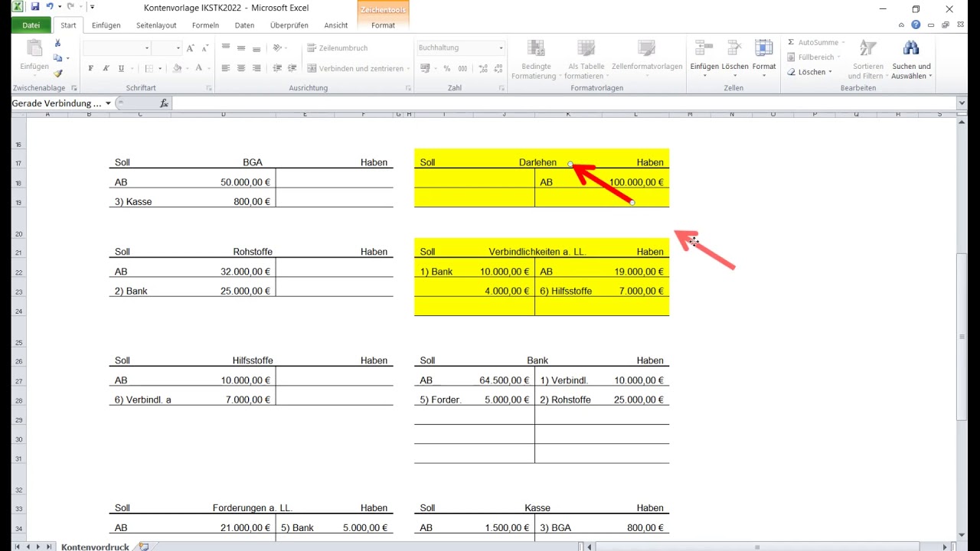Apply percent style with the % icon
980x551 pixels.
coord(446,68)
